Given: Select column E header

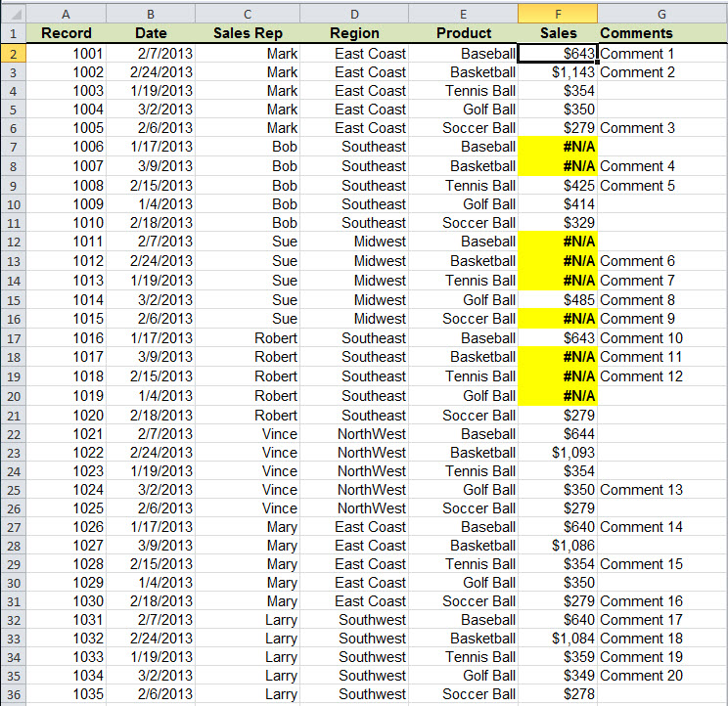Looking at the screenshot, I should 464,14.
